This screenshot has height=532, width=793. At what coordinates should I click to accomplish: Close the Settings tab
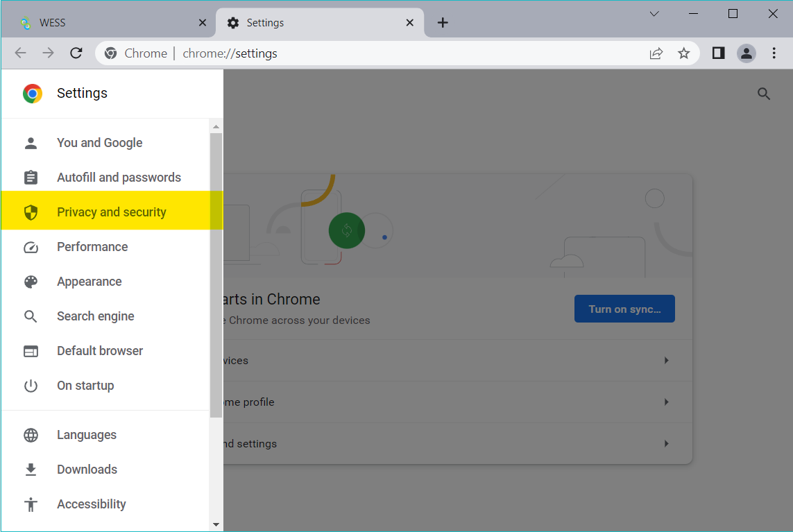(409, 23)
